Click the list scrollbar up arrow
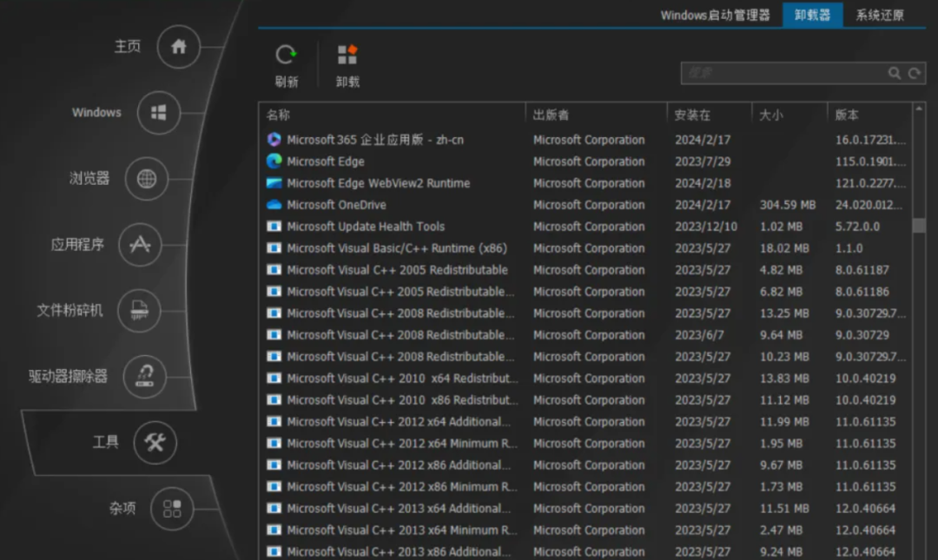The height and width of the screenshot is (560, 938). click(919, 109)
